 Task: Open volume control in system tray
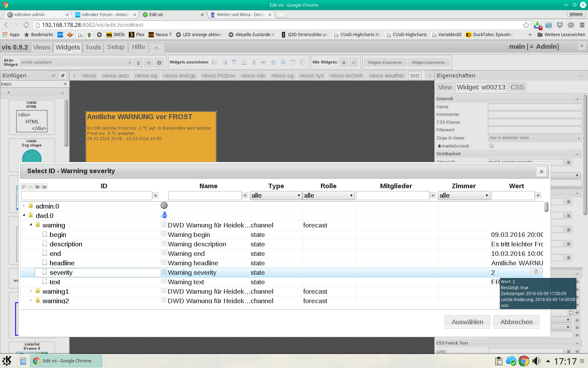[x=536, y=361]
